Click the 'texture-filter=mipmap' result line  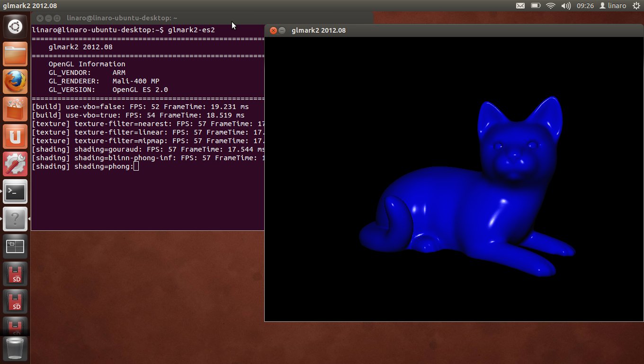148,141
